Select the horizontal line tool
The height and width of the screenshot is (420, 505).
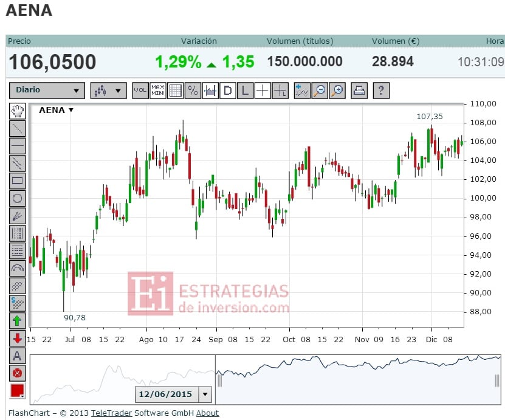pos(18,146)
